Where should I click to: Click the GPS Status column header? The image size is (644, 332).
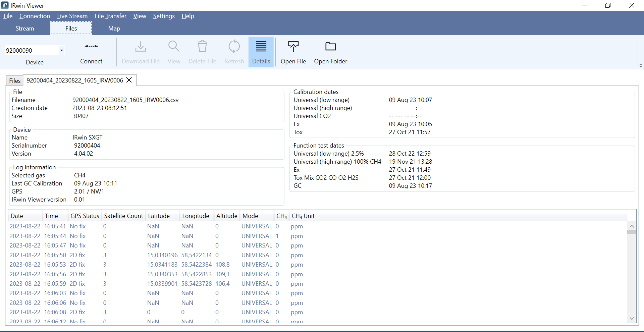pyautogui.click(x=85, y=216)
